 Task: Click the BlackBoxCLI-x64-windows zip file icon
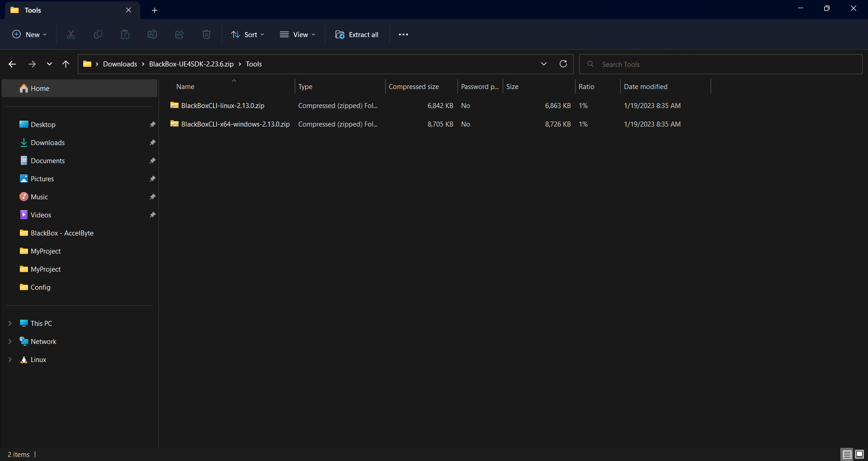[175, 124]
